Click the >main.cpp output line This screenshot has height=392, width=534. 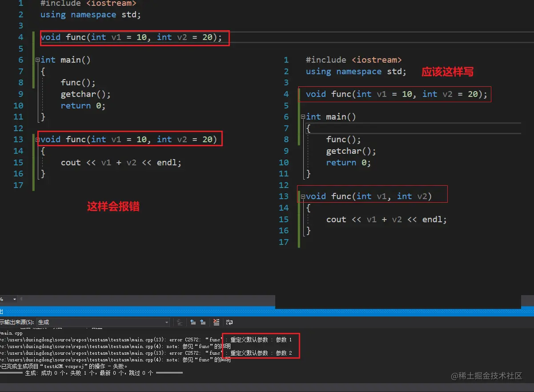click(12, 333)
